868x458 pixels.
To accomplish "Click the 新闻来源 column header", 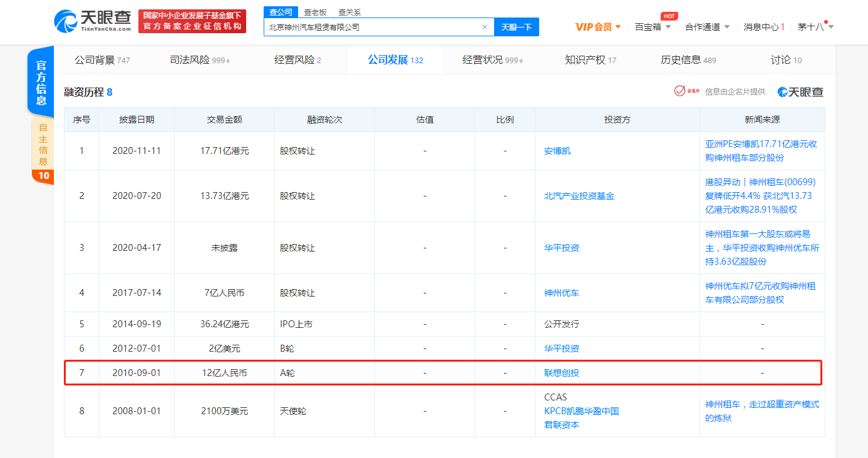I will 762,120.
